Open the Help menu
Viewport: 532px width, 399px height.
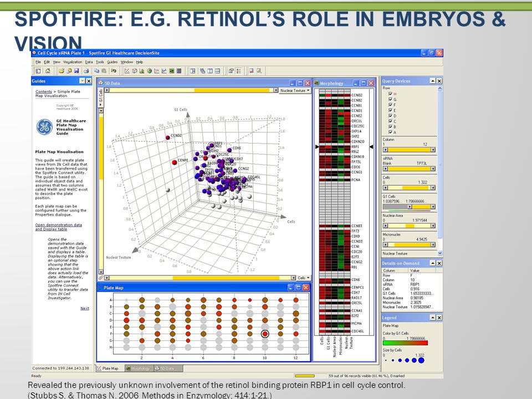(140, 62)
